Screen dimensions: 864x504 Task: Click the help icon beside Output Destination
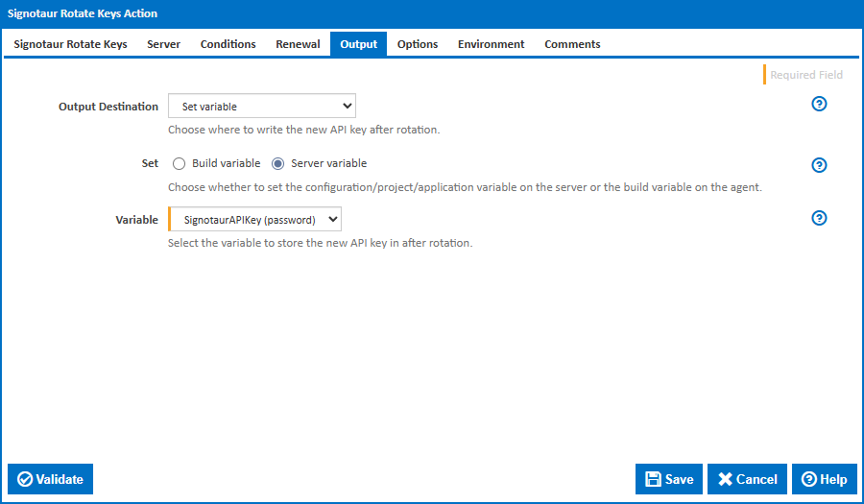[x=819, y=105]
